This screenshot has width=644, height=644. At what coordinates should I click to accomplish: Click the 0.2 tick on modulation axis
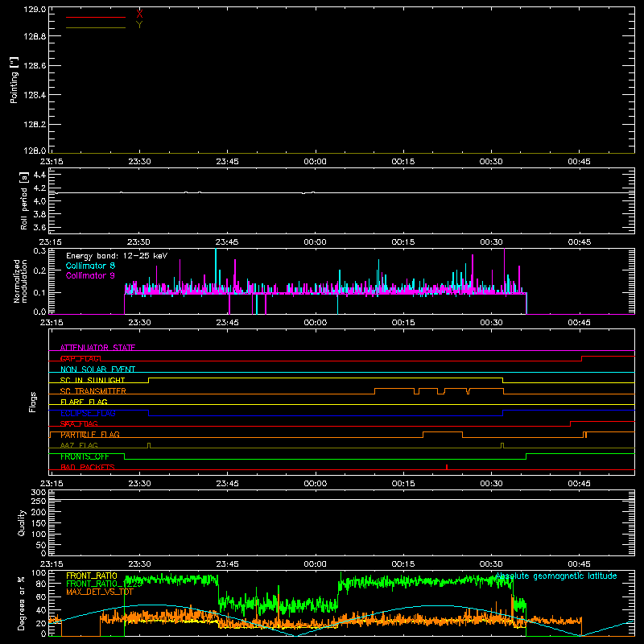39,270
